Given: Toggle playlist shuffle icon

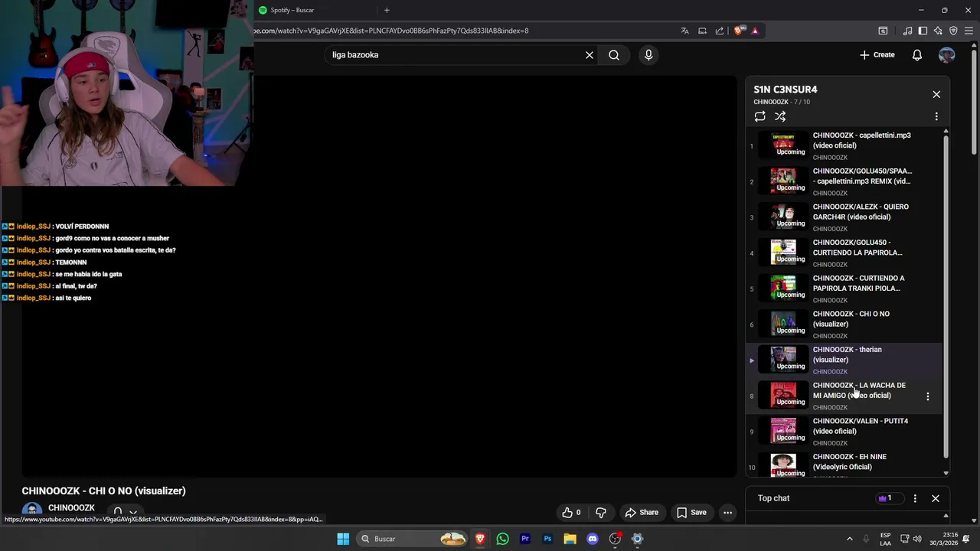Looking at the screenshot, I should click(780, 116).
